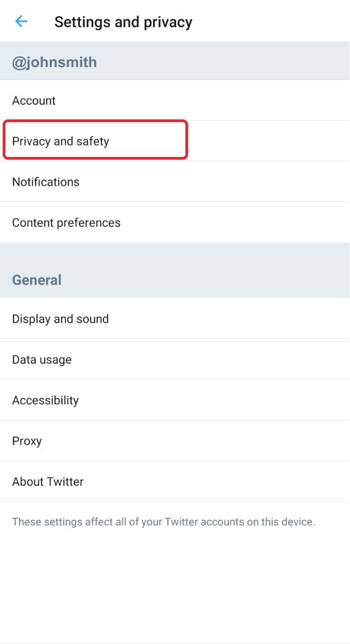Open the Accessibility options

(x=175, y=400)
